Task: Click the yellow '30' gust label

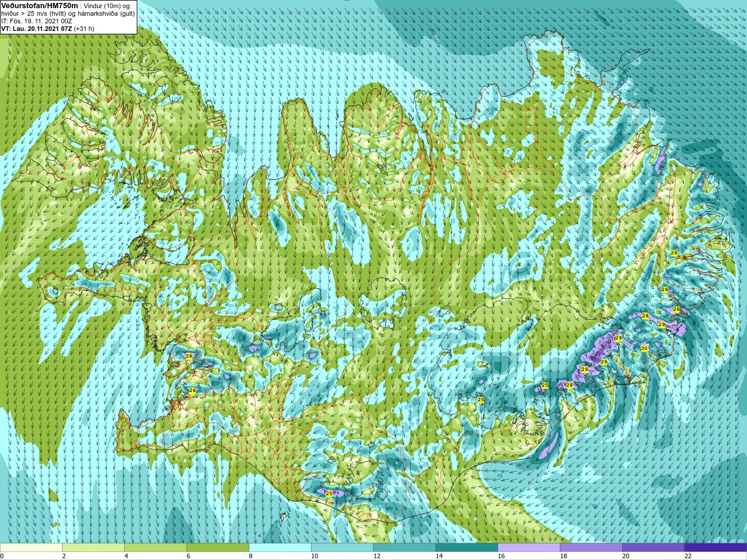Action: pyautogui.click(x=644, y=348)
